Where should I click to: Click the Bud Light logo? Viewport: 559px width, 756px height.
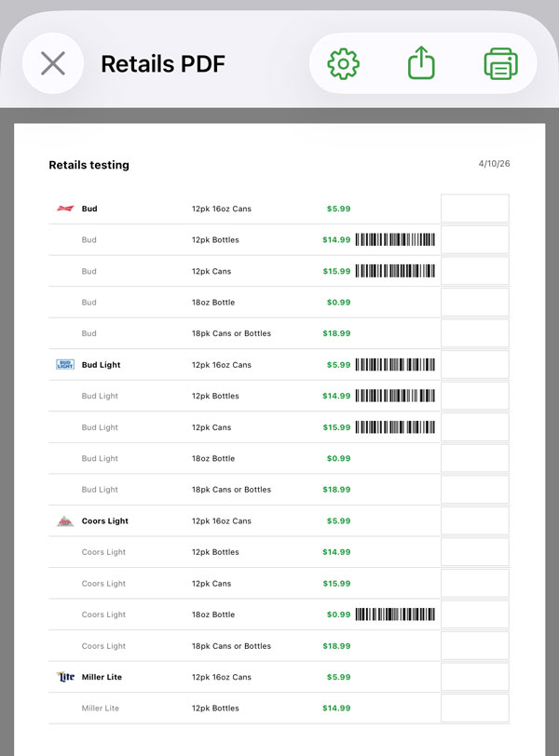65,365
